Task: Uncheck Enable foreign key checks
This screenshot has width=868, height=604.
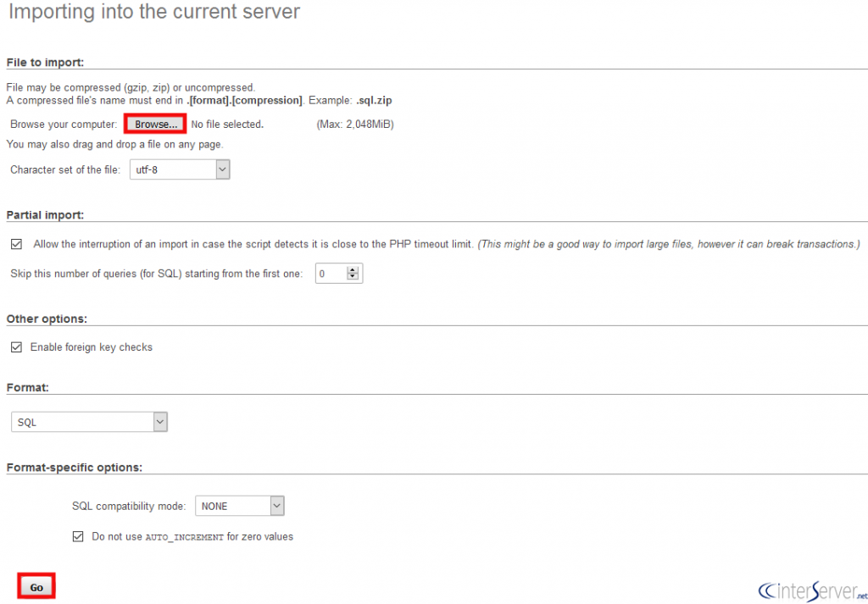Action: (x=17, y=347)
